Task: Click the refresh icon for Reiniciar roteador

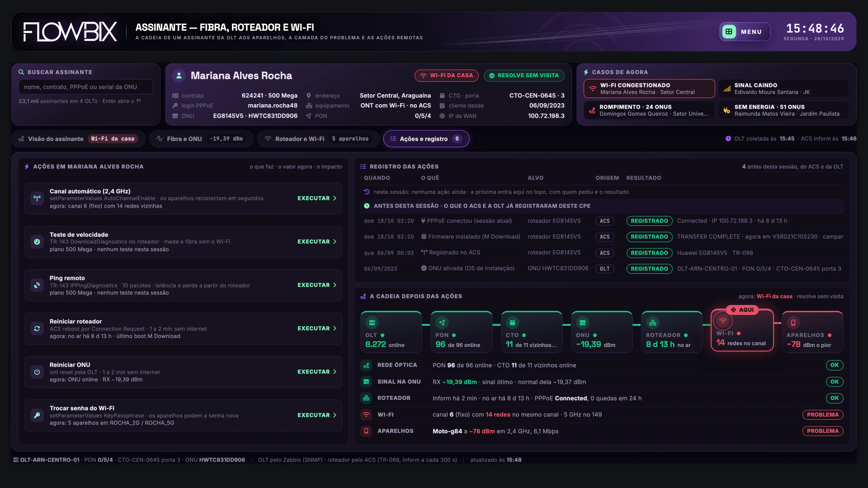Action: pos(37,328)
